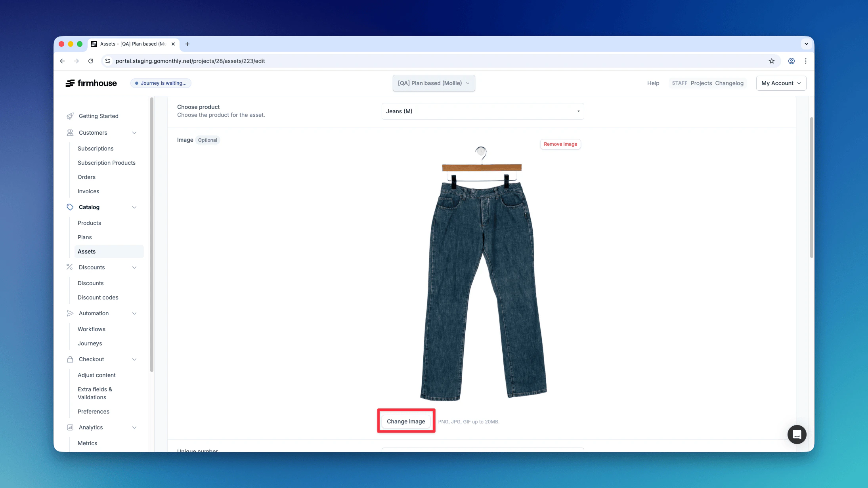Image resolution: width=868 pixels, height=488 pixels.
Task: Click the Changelog link in header
Action: click(729, 83)
